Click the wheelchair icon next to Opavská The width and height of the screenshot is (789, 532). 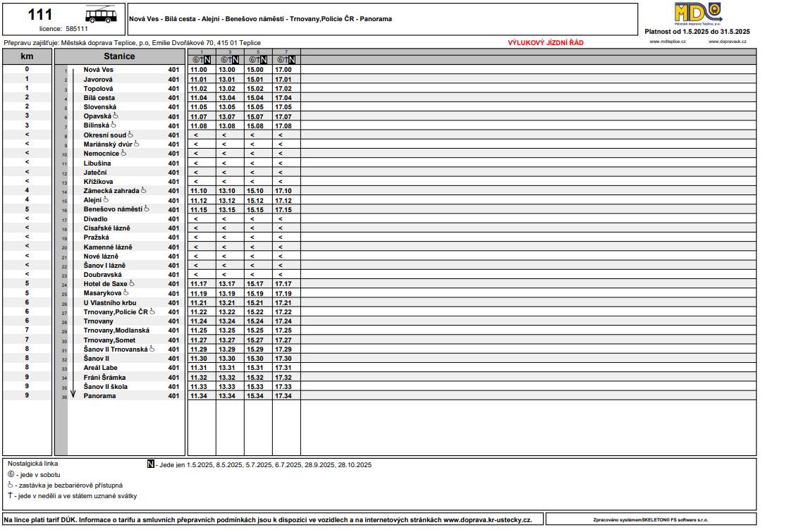[116, 116]
